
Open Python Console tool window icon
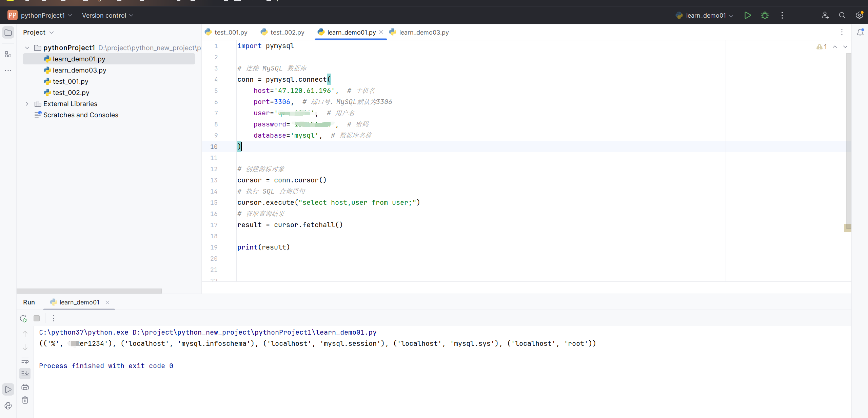[x=8, y=406]
